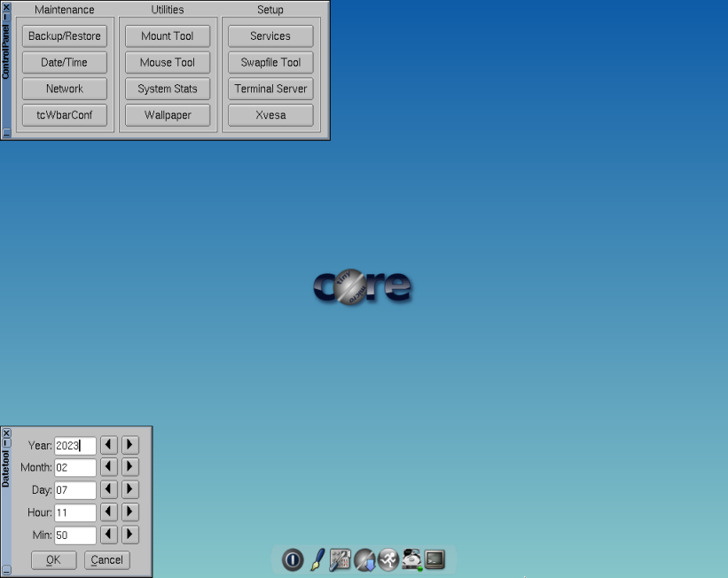Decrease the Month value with left arrow
The image size is (728, 578).
(109, 466)
